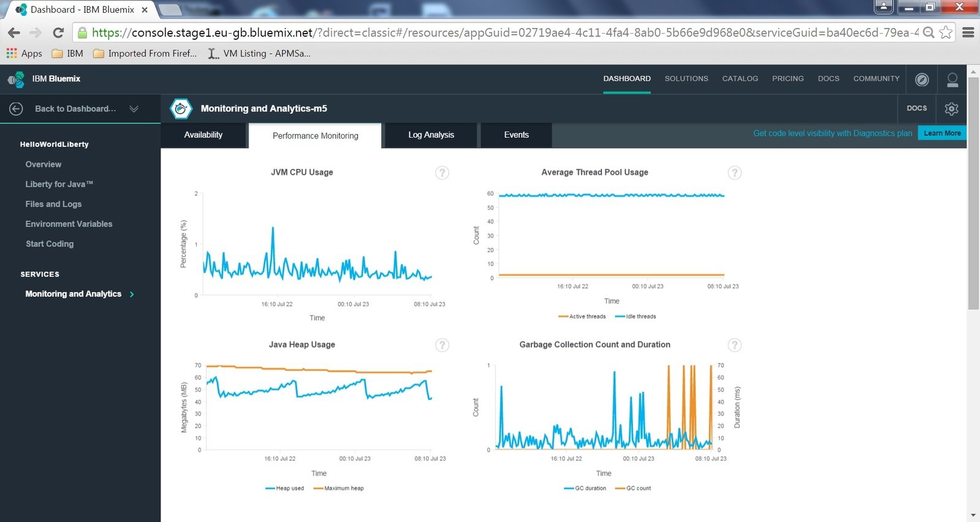Open the Events tab
Image resolution: width=980 pixels, height=522 pixels.
tap(516, 135)
